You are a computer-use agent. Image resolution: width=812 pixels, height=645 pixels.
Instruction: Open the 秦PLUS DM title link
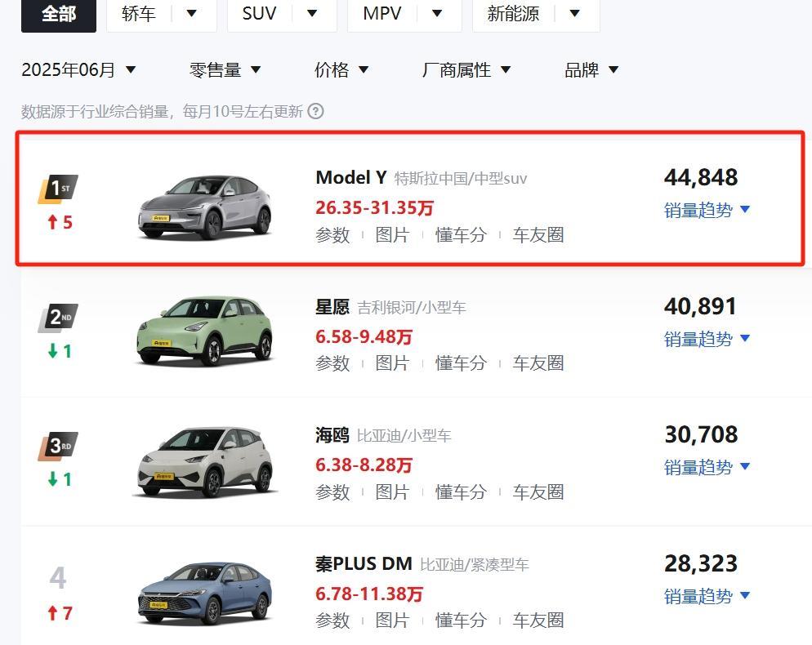tap(364, 563)
